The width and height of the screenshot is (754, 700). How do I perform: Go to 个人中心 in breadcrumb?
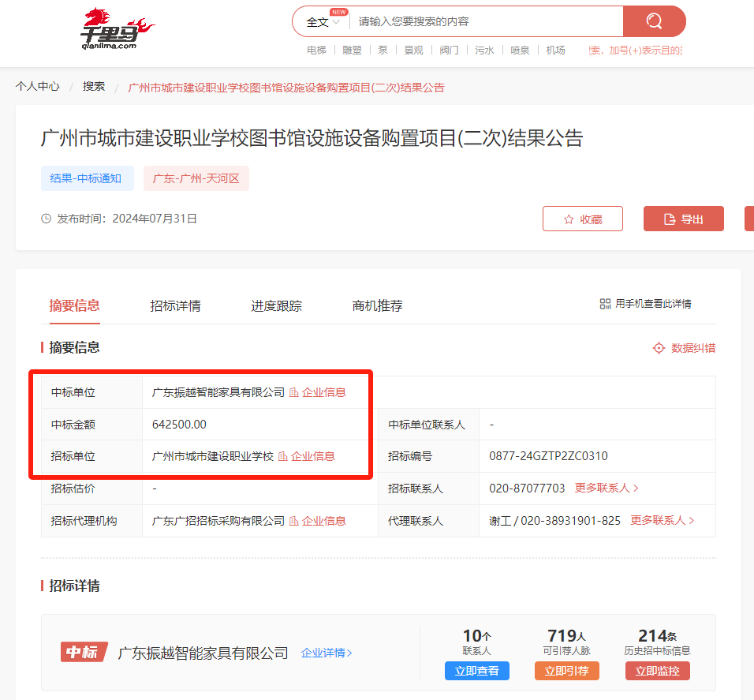[38, 86]
